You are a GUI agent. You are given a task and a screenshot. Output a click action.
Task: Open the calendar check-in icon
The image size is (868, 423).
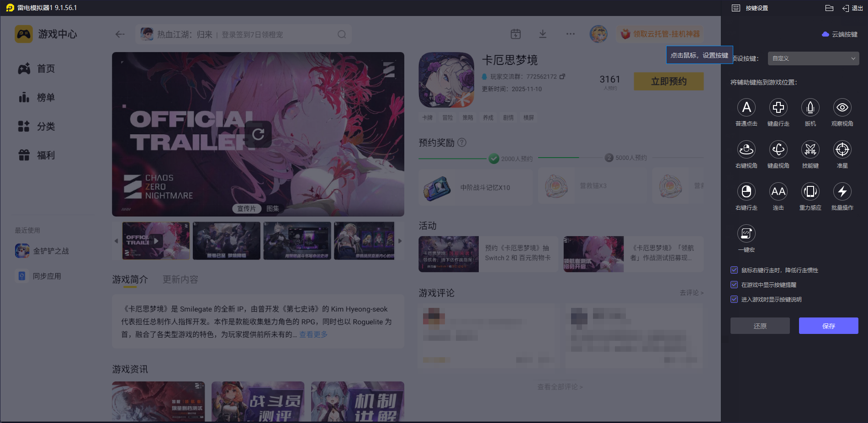(x=516, y=34)
